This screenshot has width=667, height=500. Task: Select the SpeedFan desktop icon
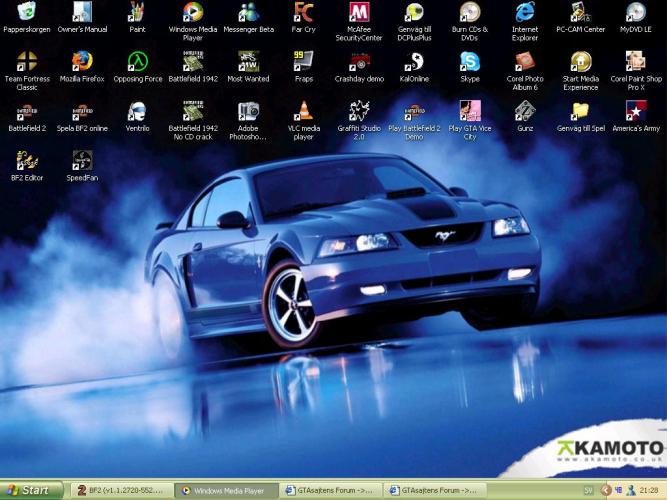[x=82, y=160]
